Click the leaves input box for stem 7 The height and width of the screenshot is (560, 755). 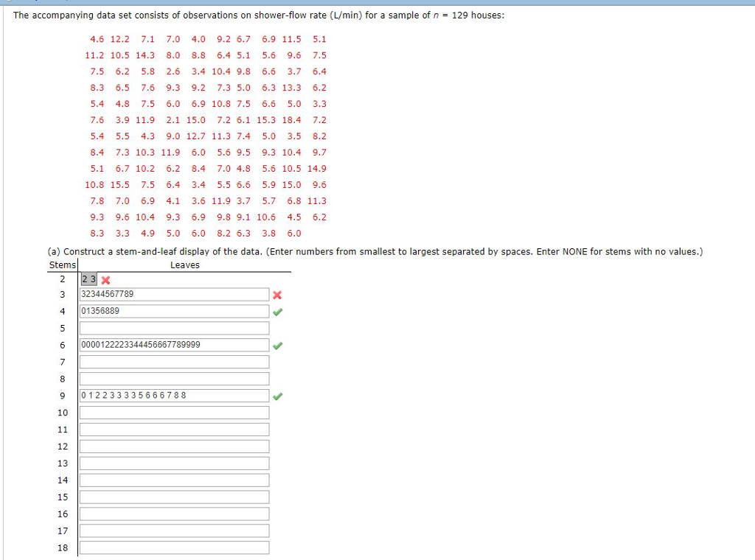coord(174,362)
